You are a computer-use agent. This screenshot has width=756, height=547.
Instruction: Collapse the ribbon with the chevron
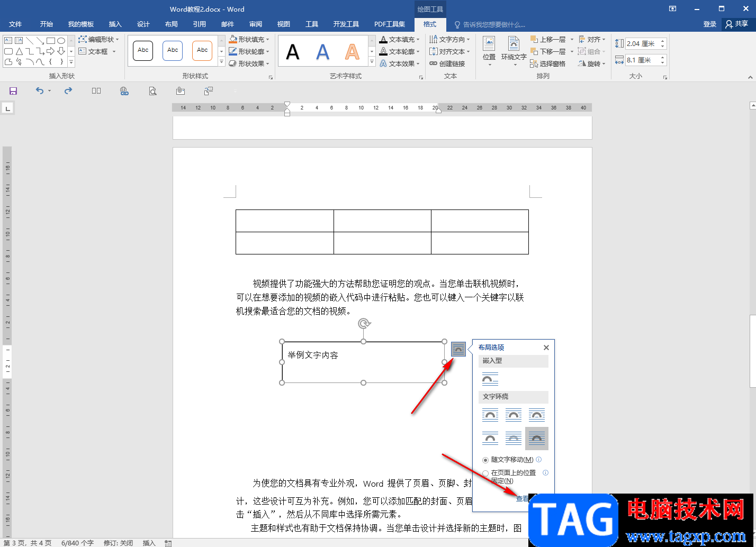750,77
